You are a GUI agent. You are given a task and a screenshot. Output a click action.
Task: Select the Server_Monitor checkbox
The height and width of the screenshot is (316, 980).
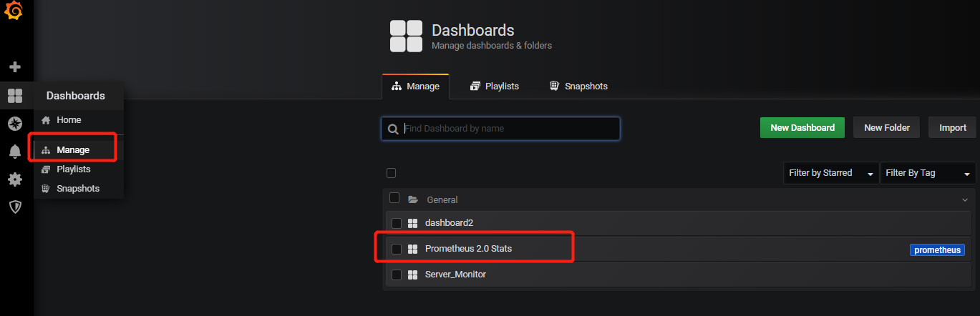[x=397, y=275]
